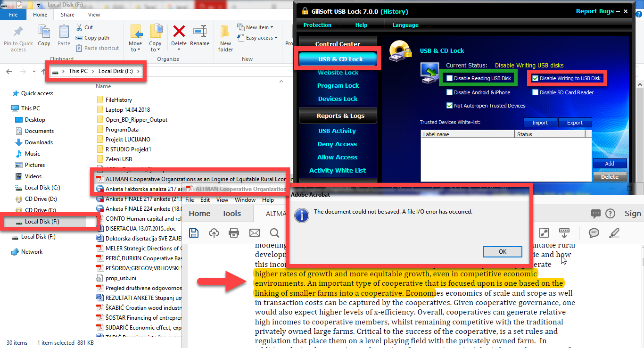The width and height of the screenshot is (644, 348).
Task: Click the red Delete X icon
Action: [179, 31]
